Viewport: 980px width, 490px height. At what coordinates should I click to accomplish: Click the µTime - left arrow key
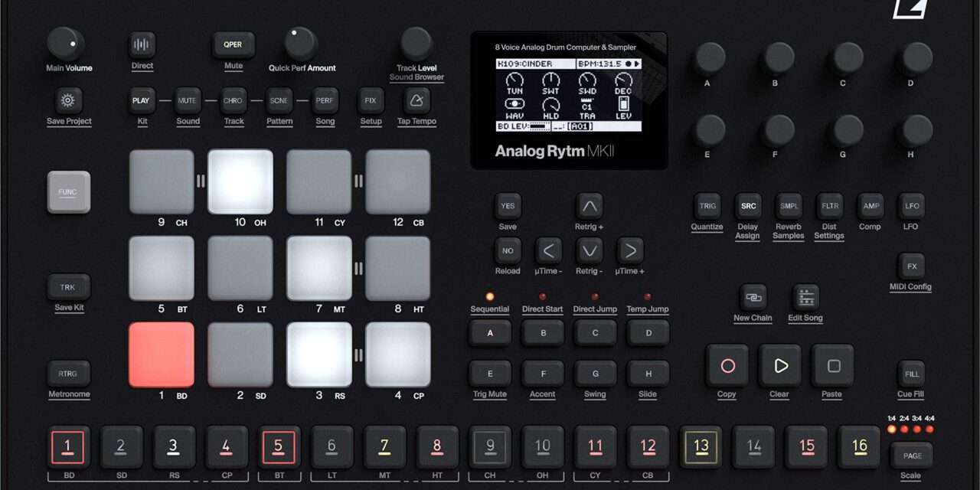(548, 250)
